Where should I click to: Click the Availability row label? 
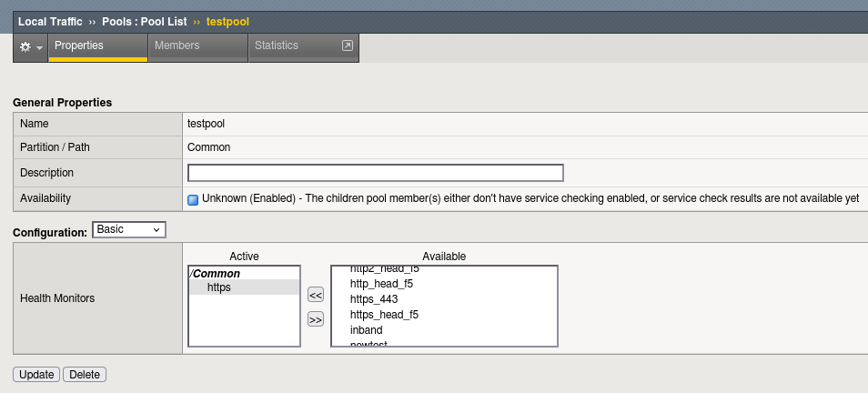tap(45, 198)
